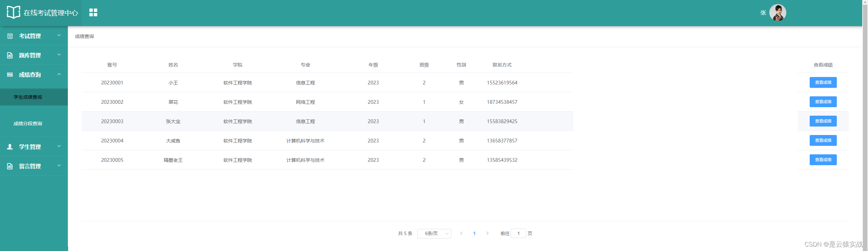The height and width of the screenshot is (251, 868).
Task: Click phone number 15583829425
Action: click(x=502, y=121)
